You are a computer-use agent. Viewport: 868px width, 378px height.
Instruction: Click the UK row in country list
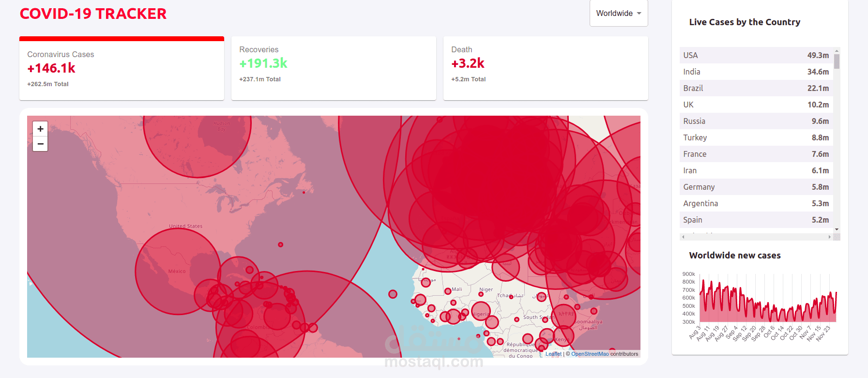click(756, 105)
